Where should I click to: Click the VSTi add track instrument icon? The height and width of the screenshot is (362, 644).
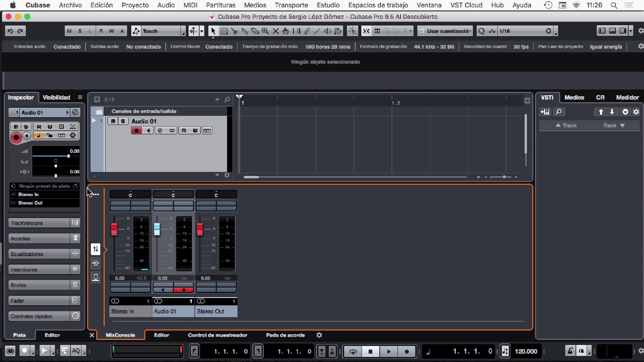pos(545,112)
